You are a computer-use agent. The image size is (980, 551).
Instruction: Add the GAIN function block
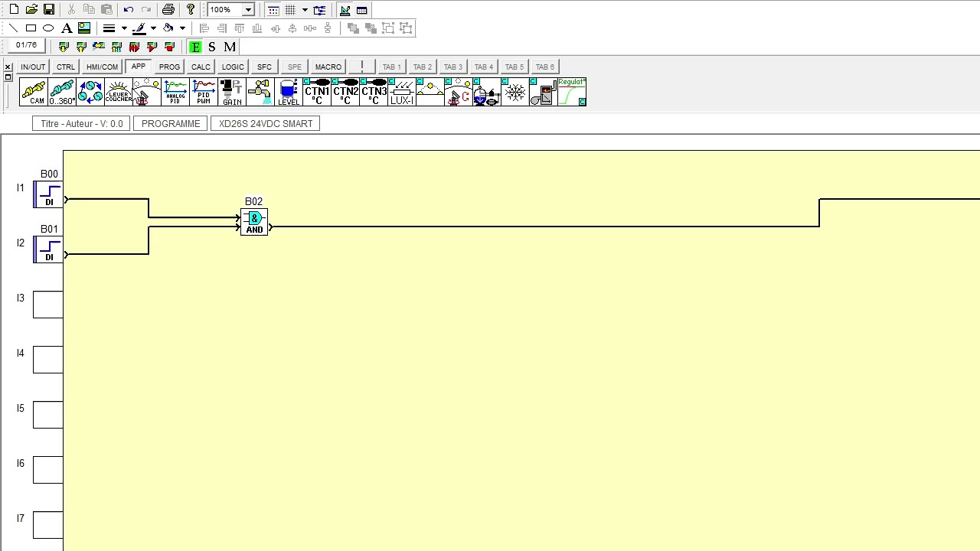pos(232,92)
